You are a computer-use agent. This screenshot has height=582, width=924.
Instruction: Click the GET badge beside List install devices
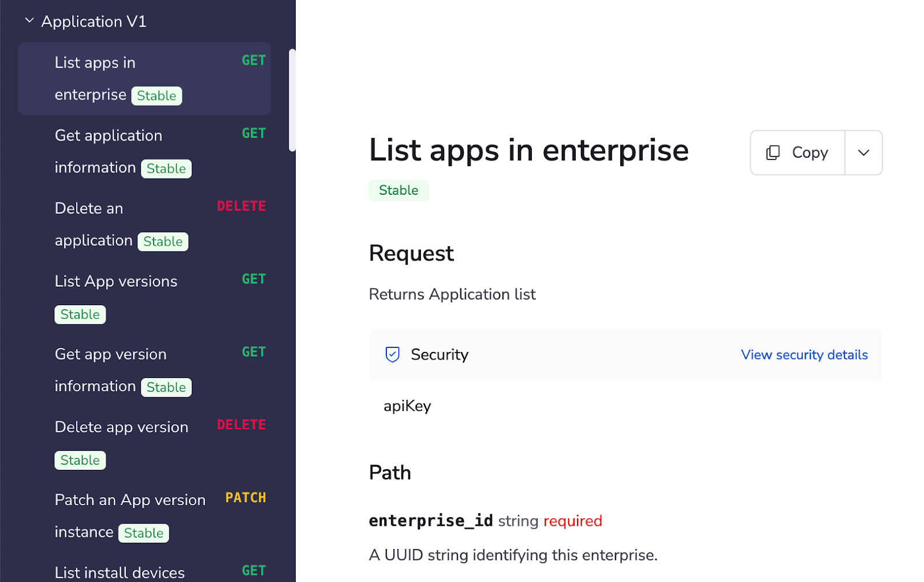pyautogui.click(x=254, y=570)
